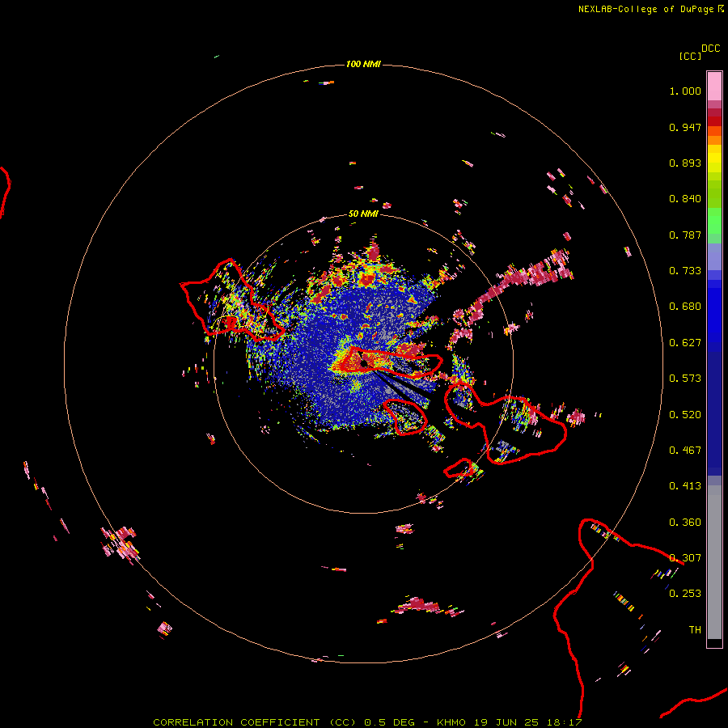Screen dimensions: 728x728
Task: Click the NEXLAB-College of DuPage header text
Action: (650, 9)
